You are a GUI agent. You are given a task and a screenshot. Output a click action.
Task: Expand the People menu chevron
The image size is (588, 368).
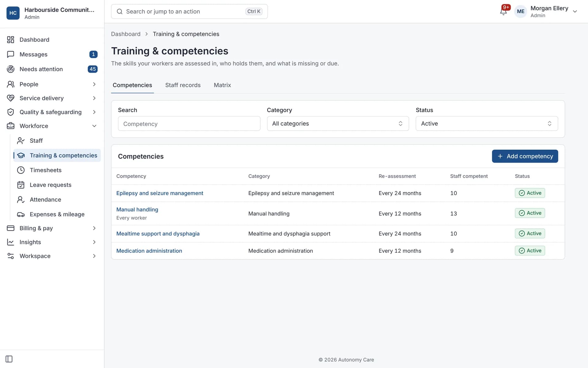(94, 84)
